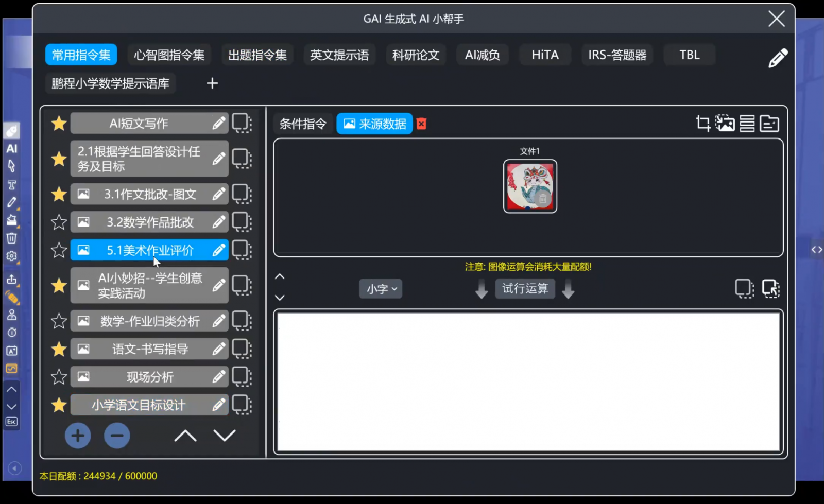Toggle favorite star for 3.2数学作品批改
This screenshot has height=504, width=824.
[x=59, y=222]
